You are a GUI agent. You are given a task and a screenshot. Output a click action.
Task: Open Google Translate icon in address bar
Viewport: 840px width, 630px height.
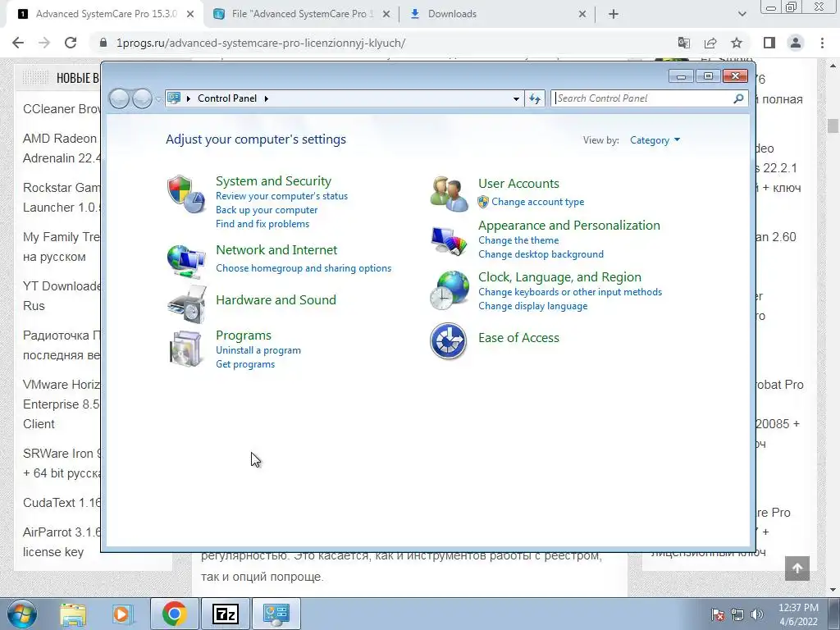pyautogui.click(x=684, y=43)
